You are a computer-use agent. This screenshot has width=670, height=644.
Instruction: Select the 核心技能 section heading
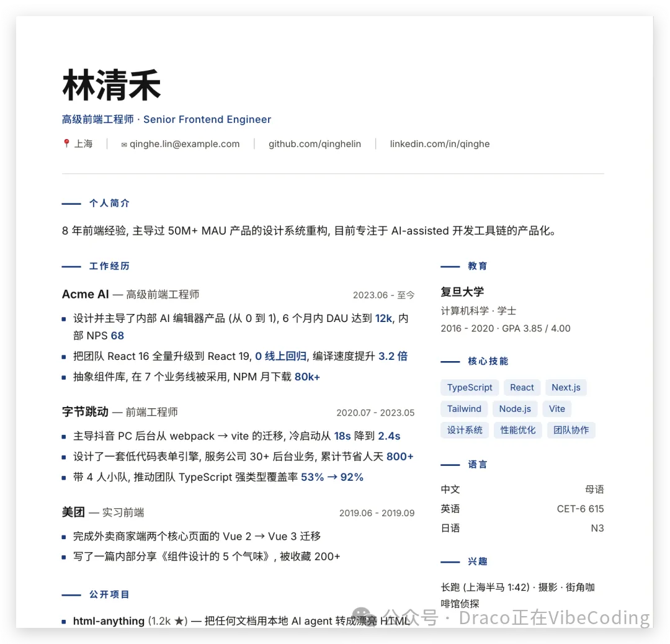click(x=488, y=361)
